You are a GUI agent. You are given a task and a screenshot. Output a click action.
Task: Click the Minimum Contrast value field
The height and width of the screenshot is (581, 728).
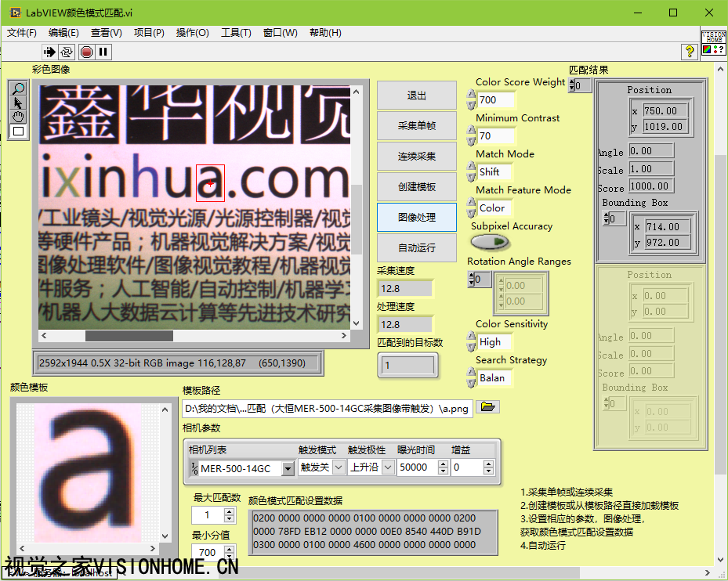tap(496, 136)
